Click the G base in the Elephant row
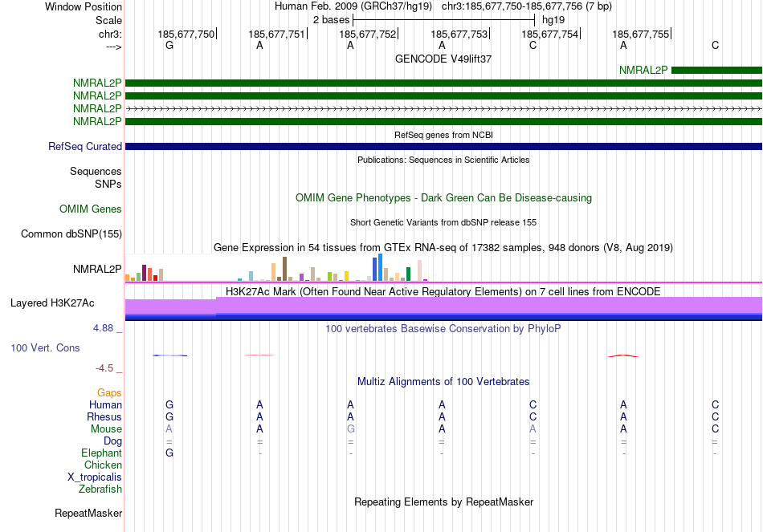This screenshot has height=532, width=763. pos(169,453)
